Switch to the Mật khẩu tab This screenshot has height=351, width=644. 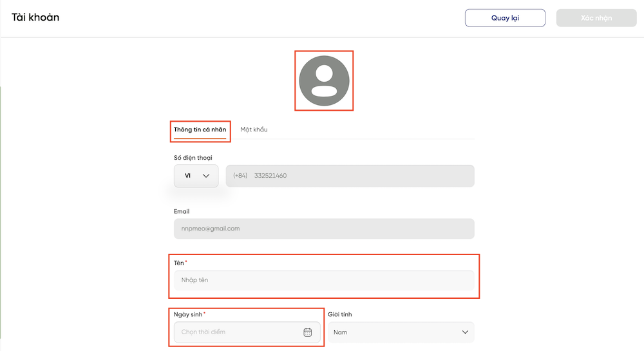click(x=254, y=129)
